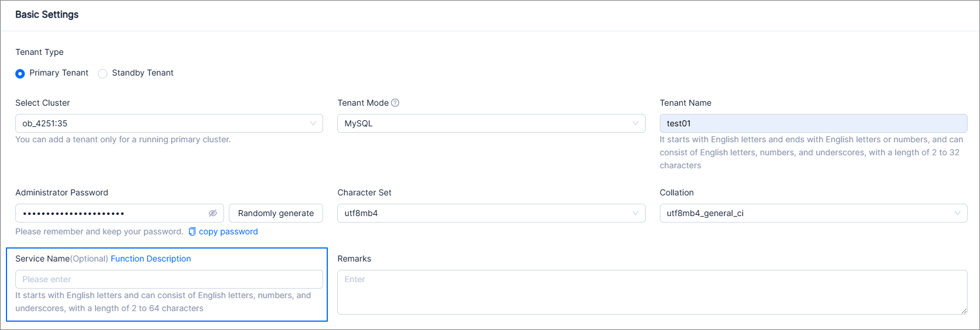Click the Character Set dropdown chevron arrow
Image resolution: width=980 pixels, height=330 pixels.
tap(636, 213)
